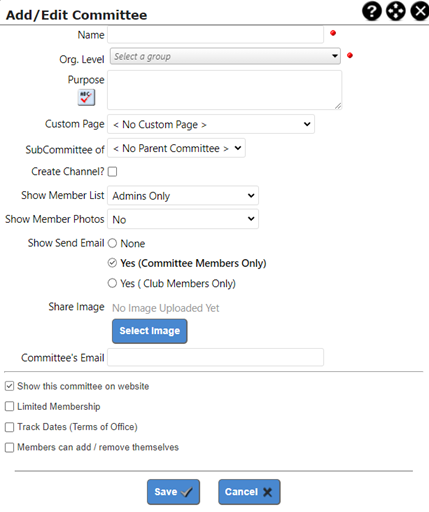Click the move dialog arrows icon
Screen dimensions: 429x512
[x=396, y=11]
